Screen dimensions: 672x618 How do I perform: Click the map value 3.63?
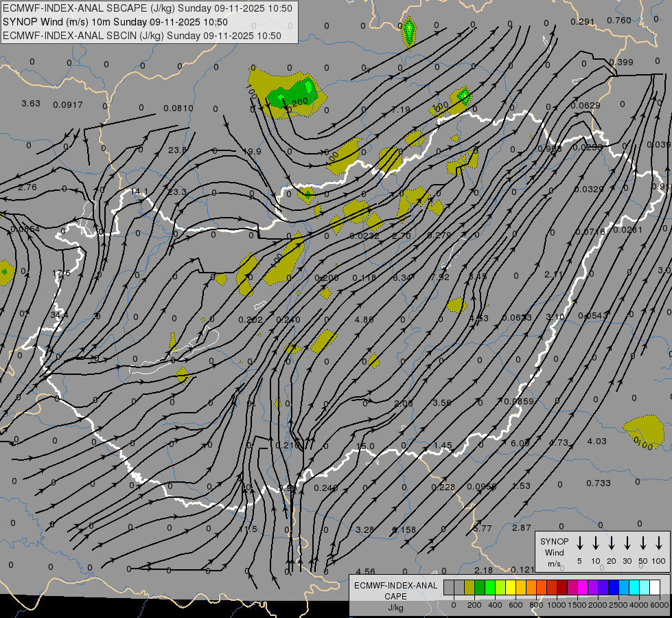[31, 104]
